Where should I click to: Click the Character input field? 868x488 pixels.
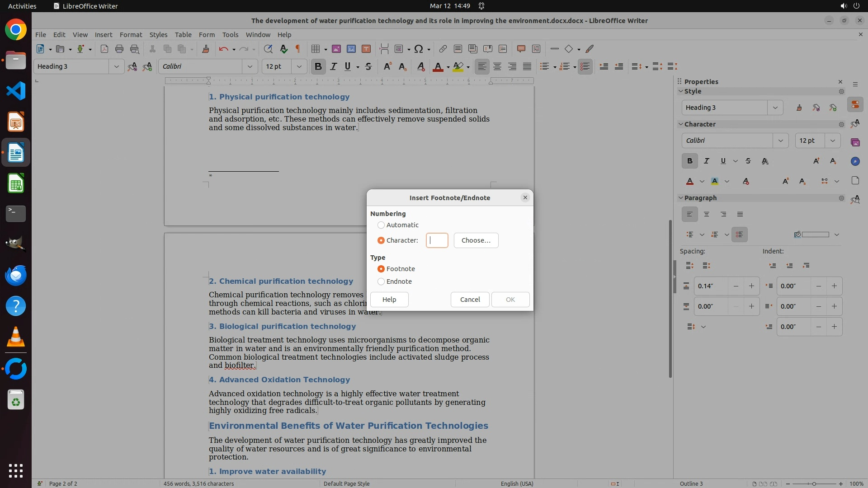[x=437, y=240]
